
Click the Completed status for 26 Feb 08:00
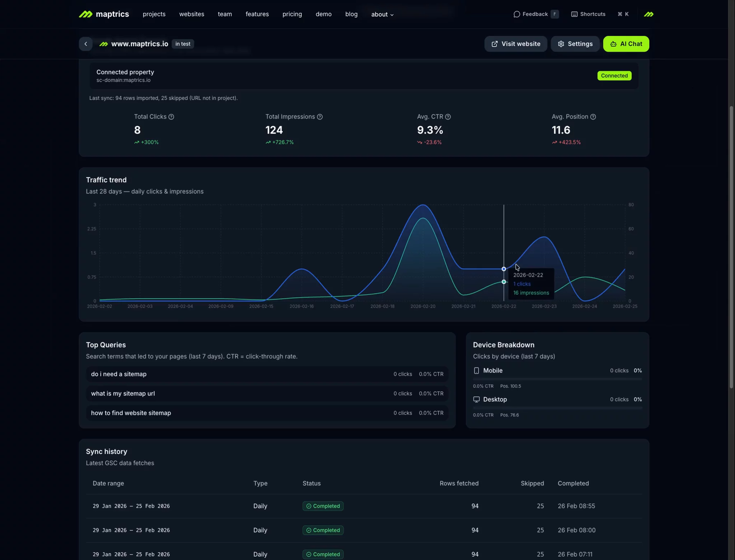click(323, 530)
